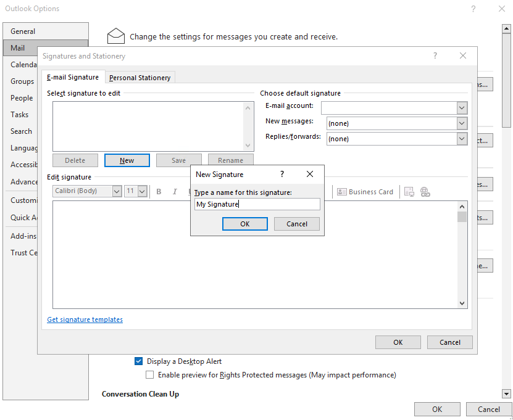513x420 pixels.
Task: Click the down arrow of the Edit signature scrollbar
Action: tap(462, 303)
